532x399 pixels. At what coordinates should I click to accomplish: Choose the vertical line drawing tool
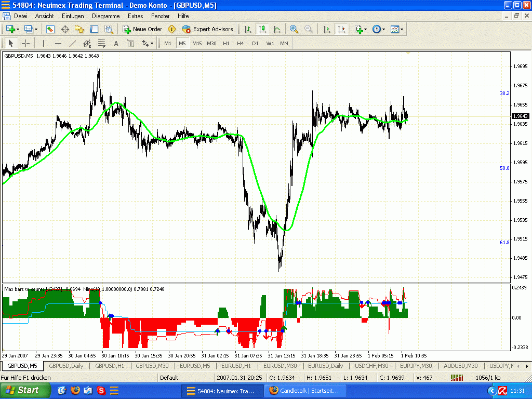click(x=43, y=43)
